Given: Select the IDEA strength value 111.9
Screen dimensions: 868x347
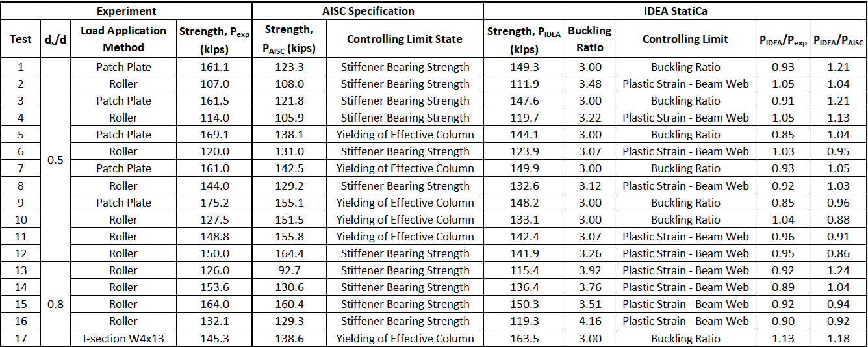Looking at the screenshot, I should click(525, 84).
